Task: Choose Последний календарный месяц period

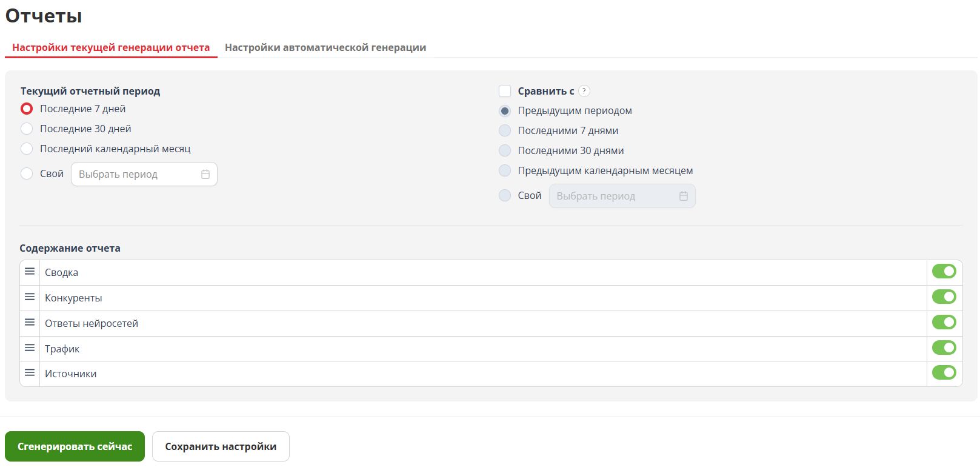Action: pos(27,149)
